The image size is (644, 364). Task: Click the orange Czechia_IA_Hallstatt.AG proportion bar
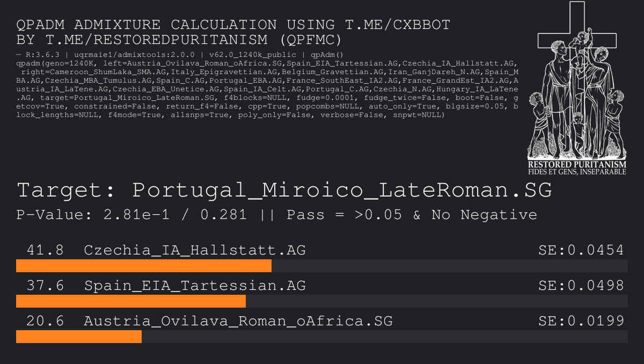click(143, 266)
